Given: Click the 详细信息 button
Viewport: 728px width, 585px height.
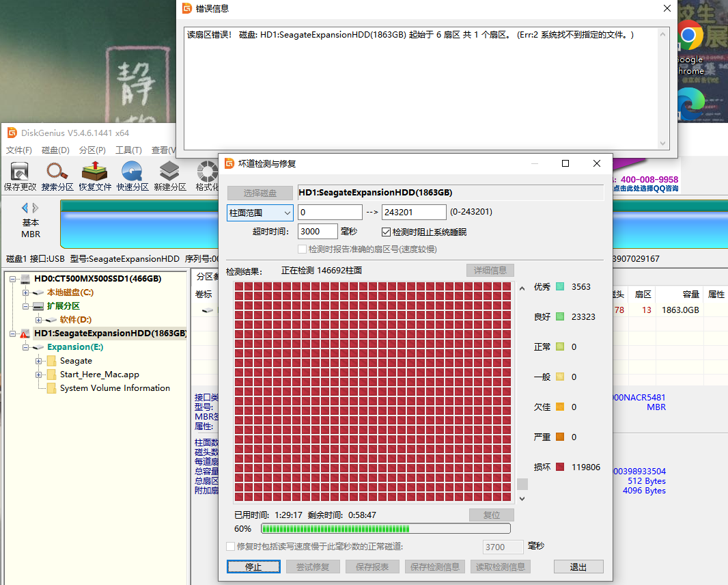Looking at the screenshot, I should pos(490,271).
